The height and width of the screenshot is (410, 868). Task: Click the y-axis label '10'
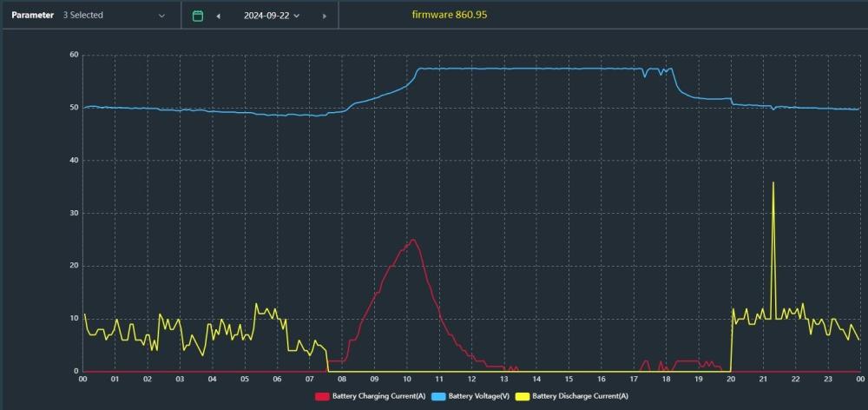click(x=74, y=319)
